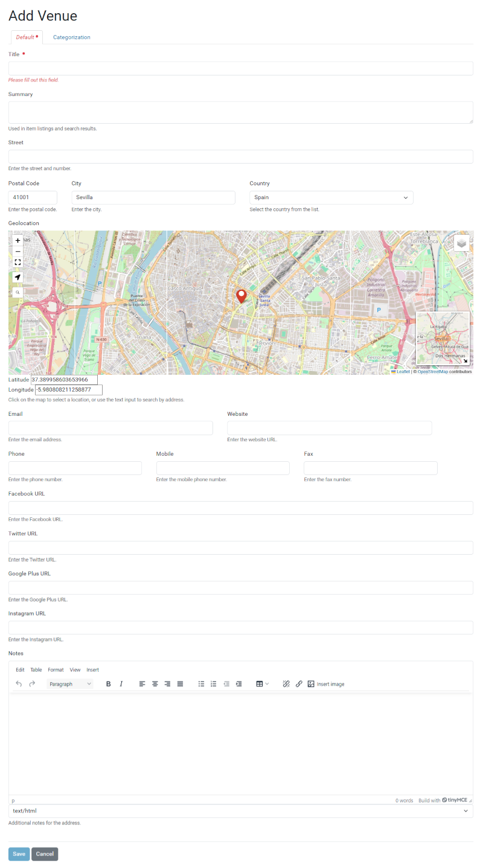Click the Fax input field
Viewport: 483px width, 868px height.
[371, 468]
